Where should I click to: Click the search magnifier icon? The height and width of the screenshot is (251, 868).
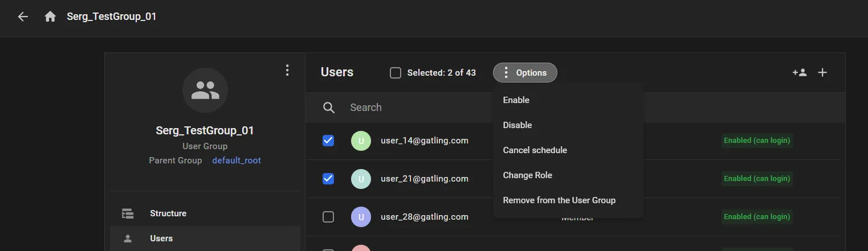(329, 108)
